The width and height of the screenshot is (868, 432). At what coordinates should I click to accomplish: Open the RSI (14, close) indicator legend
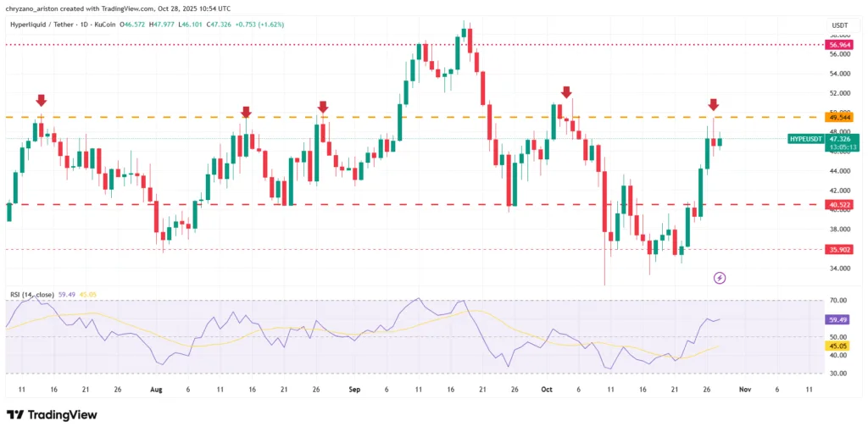point(32,294)
